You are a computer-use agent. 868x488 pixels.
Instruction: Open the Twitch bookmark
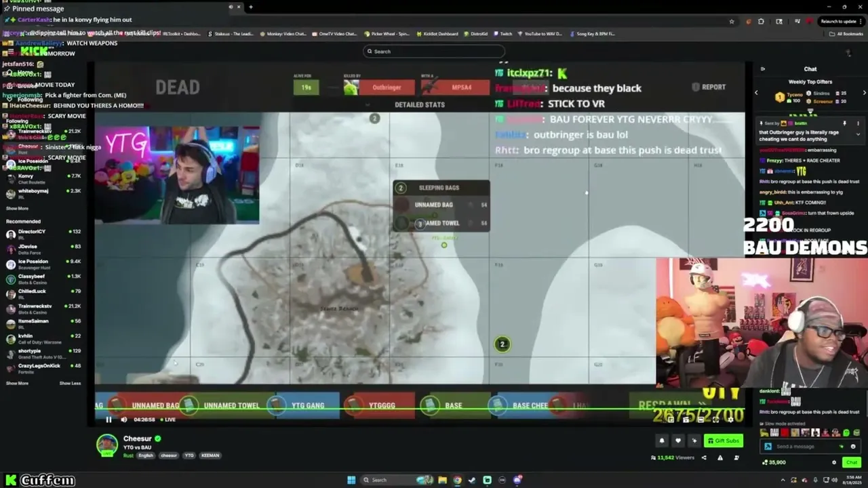503,34
